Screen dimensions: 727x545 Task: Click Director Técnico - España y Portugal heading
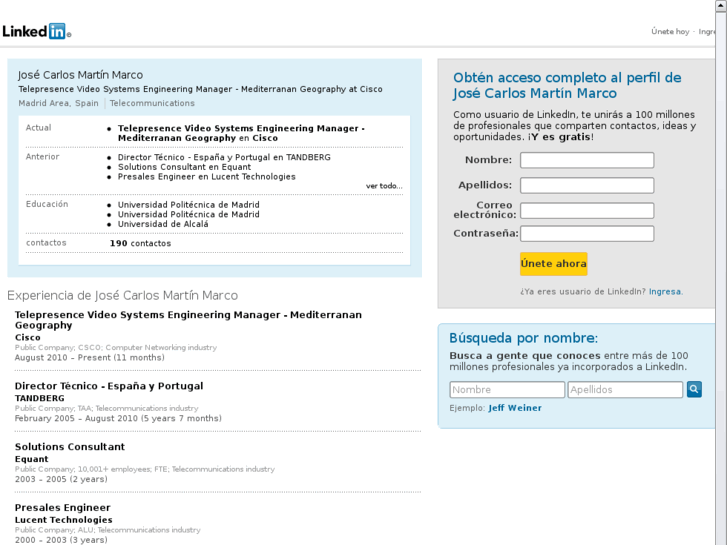point(109,386)
